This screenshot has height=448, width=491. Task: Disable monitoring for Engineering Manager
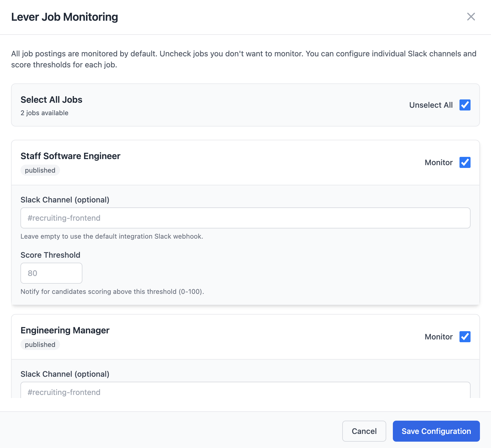(465, 337)
